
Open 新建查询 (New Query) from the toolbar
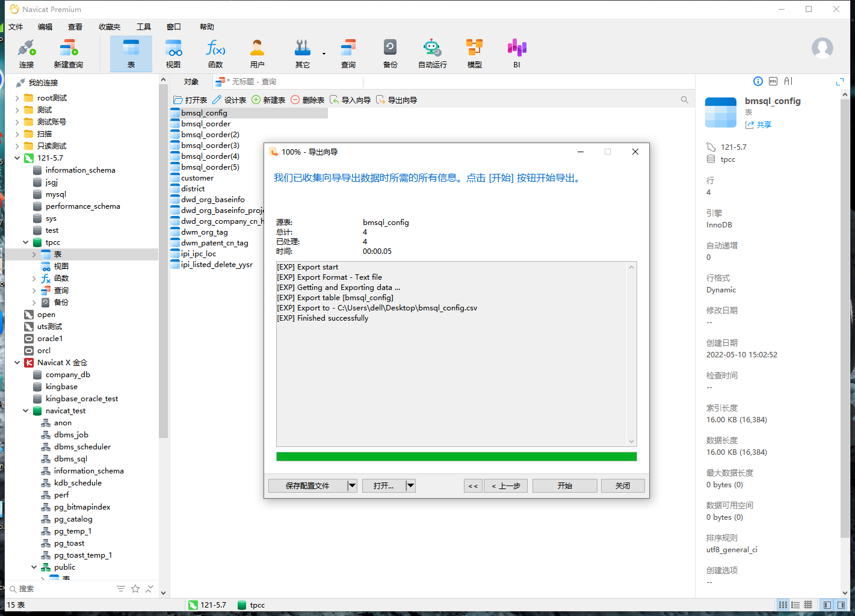pyautogui.click(x=68, y=54)
